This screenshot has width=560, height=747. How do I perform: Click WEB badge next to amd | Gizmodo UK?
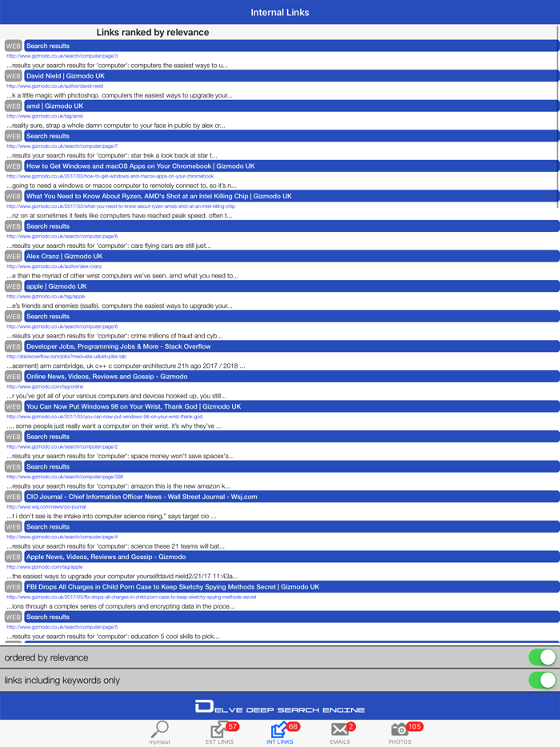[14, 106]
